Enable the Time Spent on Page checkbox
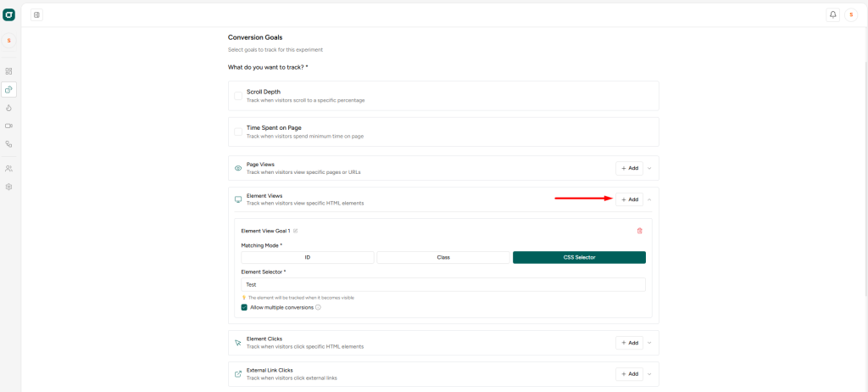868x392 pixels. coord(238,132)
